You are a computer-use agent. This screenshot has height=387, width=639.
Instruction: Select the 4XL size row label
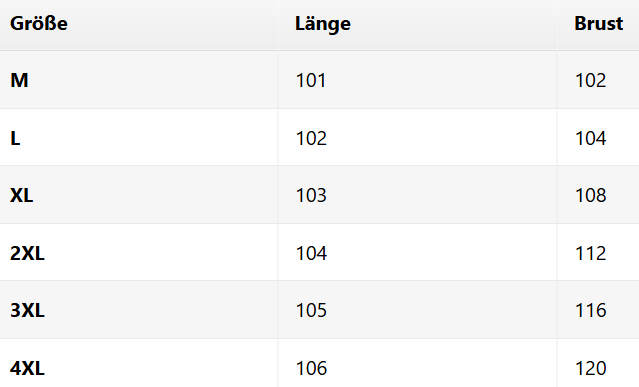(x=27, y=369)
